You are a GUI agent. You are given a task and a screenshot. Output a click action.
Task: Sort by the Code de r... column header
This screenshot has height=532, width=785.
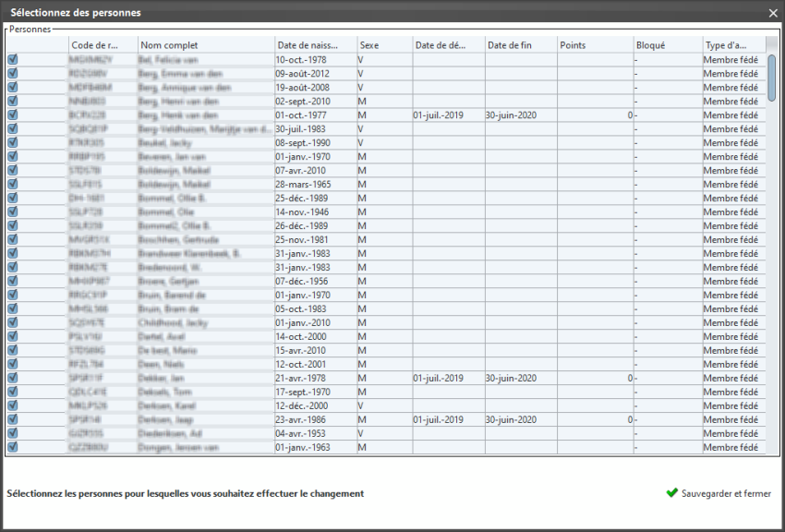click(x=103, y=45)
